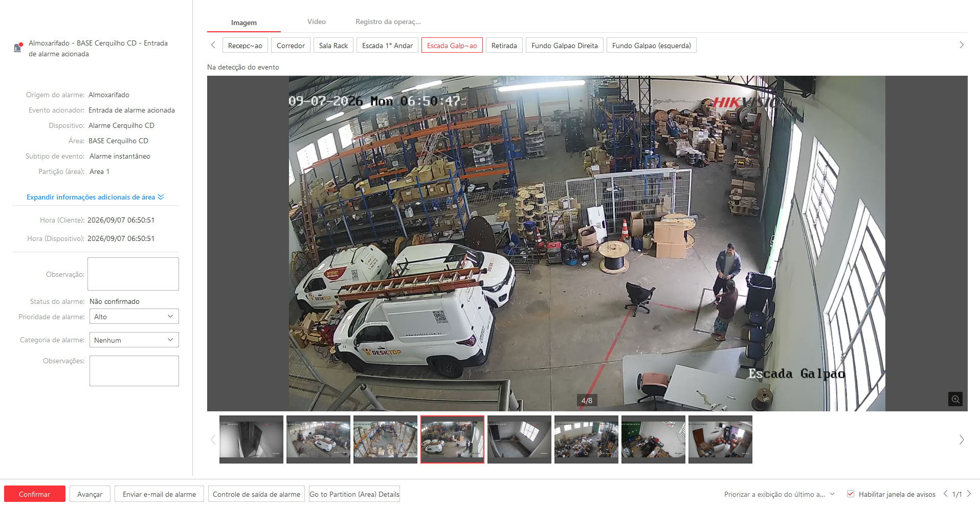Open the red-outlined selected thumbnail
Viewport: 980px width, 507px height.
coord(452,439)
